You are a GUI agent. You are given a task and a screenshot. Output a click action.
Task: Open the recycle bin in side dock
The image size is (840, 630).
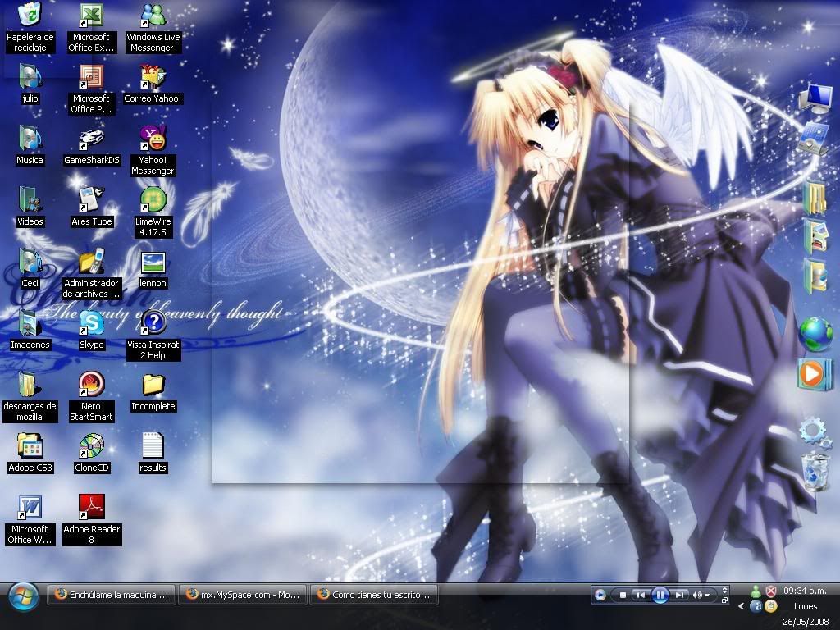815,472
